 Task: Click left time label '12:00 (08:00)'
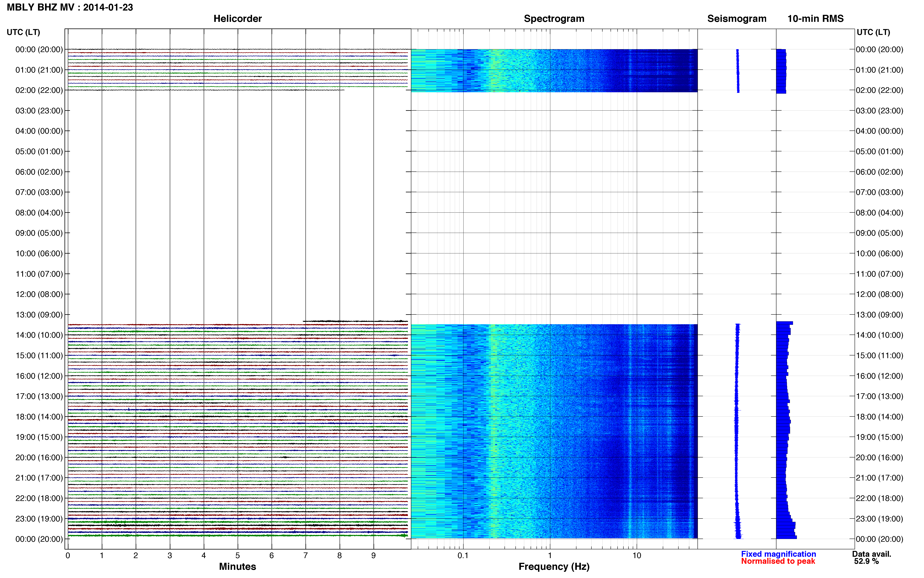point(39,294)
